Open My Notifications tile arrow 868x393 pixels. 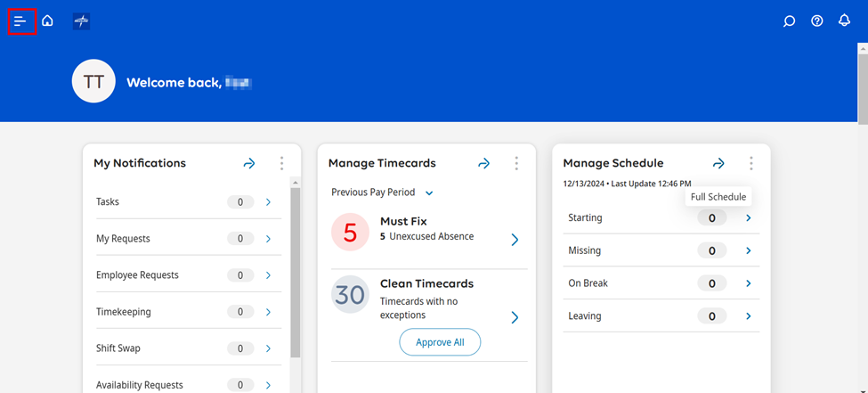tap(249, 163)
